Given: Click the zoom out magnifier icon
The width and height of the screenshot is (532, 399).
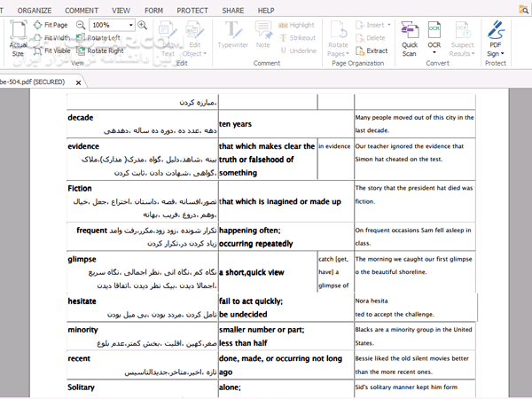Looking at the screenshot, I should (x=81, y=25).
